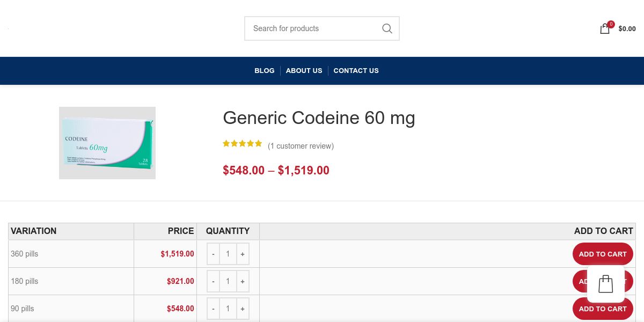Select CONTACT US in the navigation bar
This screenshot has width=644, height=322.
click(356, 71)
